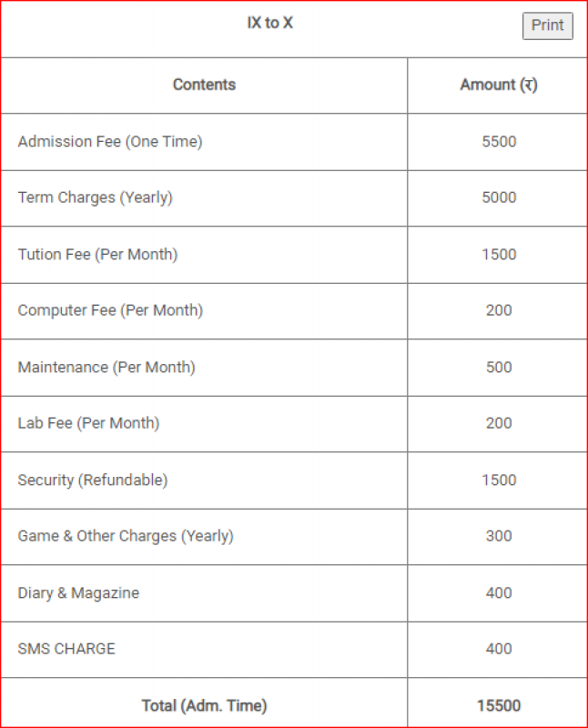Image resolution: width=588 pixels, height=728 pixels.
Task: Click the Computer Fee (Per Month) label
Action: pos(110,310)
